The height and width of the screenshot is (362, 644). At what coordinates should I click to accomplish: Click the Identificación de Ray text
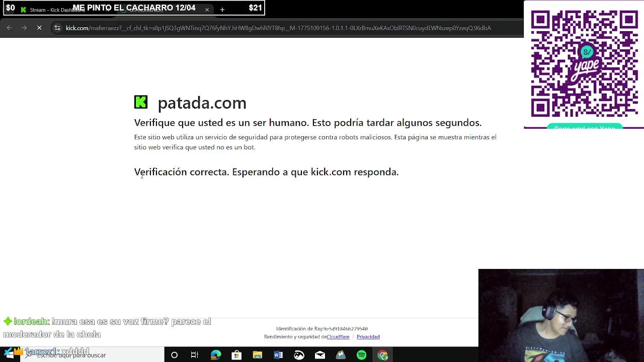click(322, 329)
